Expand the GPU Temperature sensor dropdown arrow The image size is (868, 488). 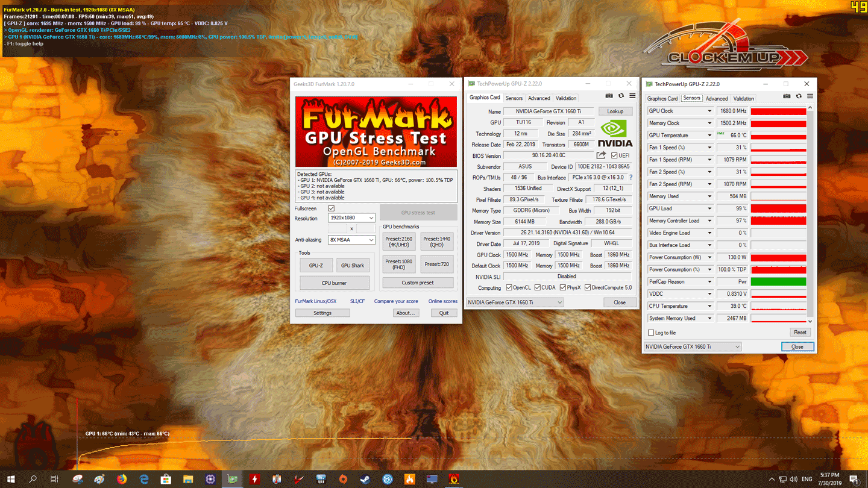coord(709,136)
